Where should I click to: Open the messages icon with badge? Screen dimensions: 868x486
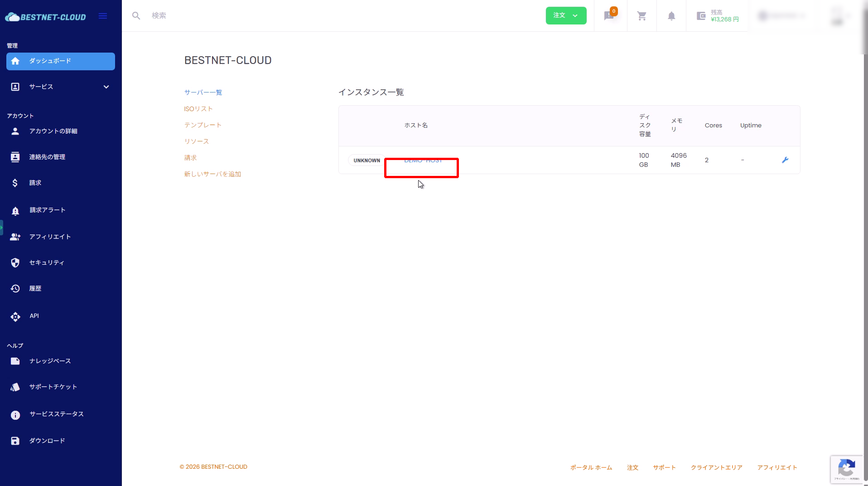coord(609,16)
